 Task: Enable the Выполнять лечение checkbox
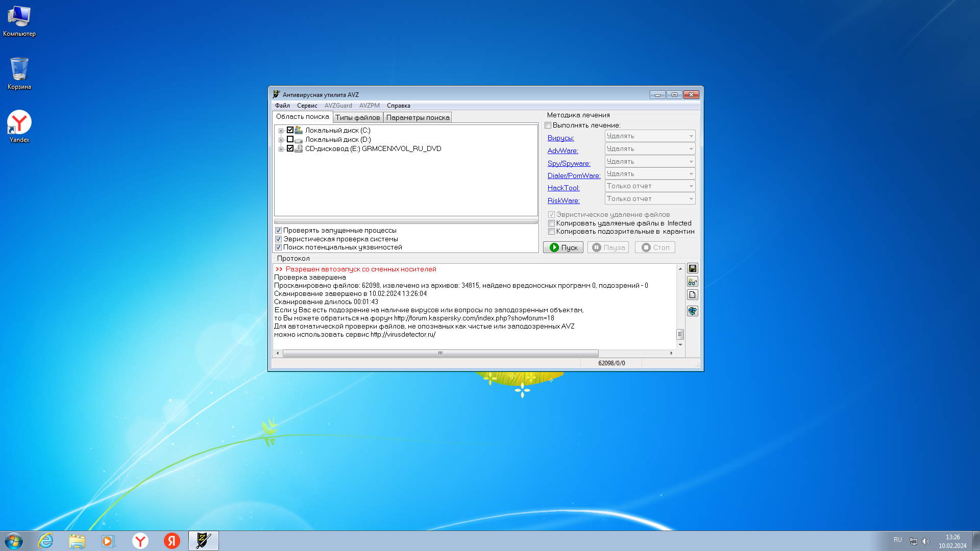click(x=548, y=126)
